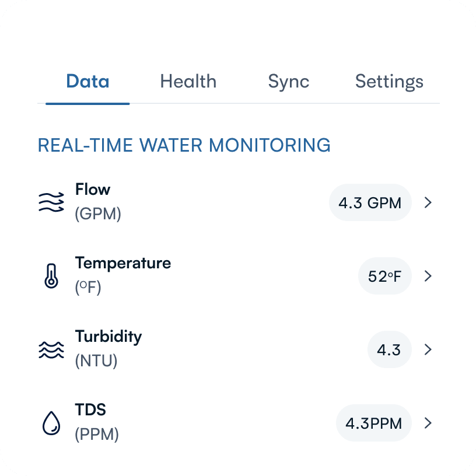This screenshot has width=476, height=476.
Task: Click the Temperature (°F) label
Action: click(123, 275)
